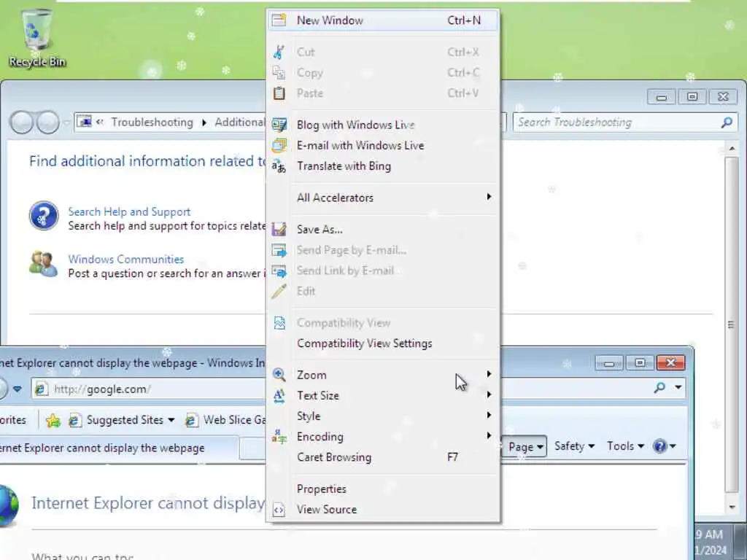The image size is (747, 560).
Task: Click the Troubleshooting search magnifier icon
Action: pyautogui.click(x=727, y=122)
